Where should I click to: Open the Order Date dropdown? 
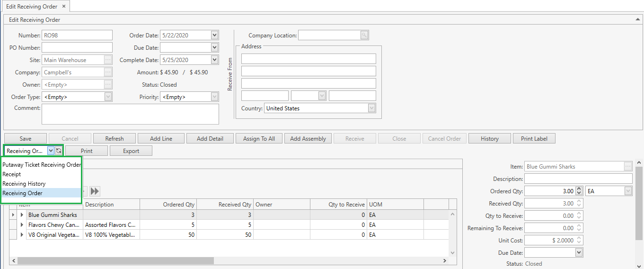pyautogui.click(x=214, y=35)
